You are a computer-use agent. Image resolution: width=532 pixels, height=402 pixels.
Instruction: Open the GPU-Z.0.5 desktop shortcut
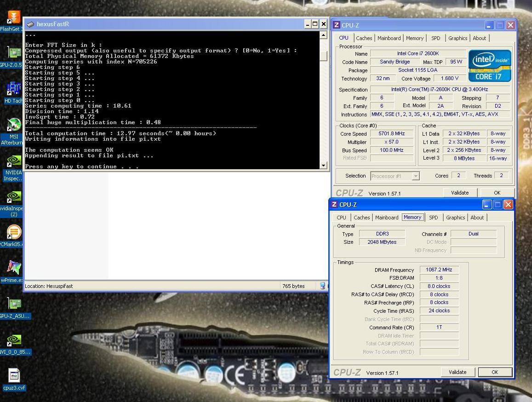[x=14, y=53]
